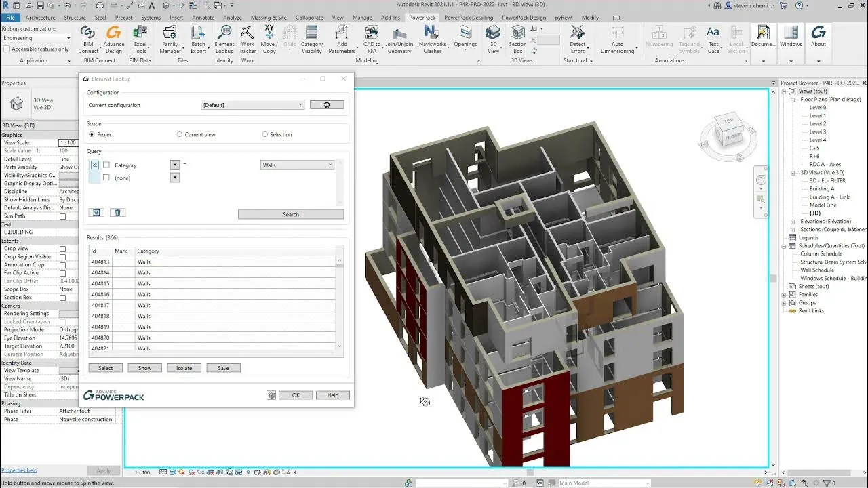Activate the Move / Copy tool

pos(269,40)
